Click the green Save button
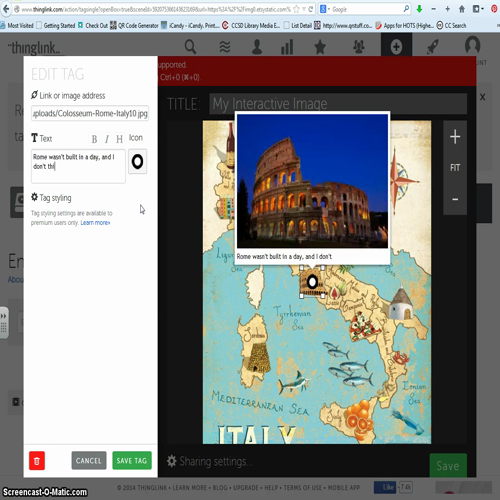 (448, 465)
